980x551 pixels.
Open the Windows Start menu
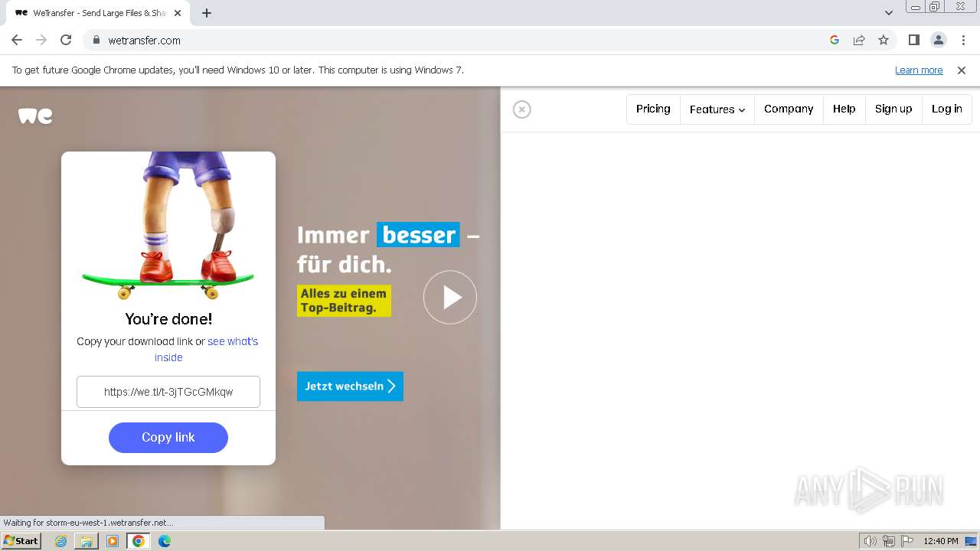[x=21, y=541]
